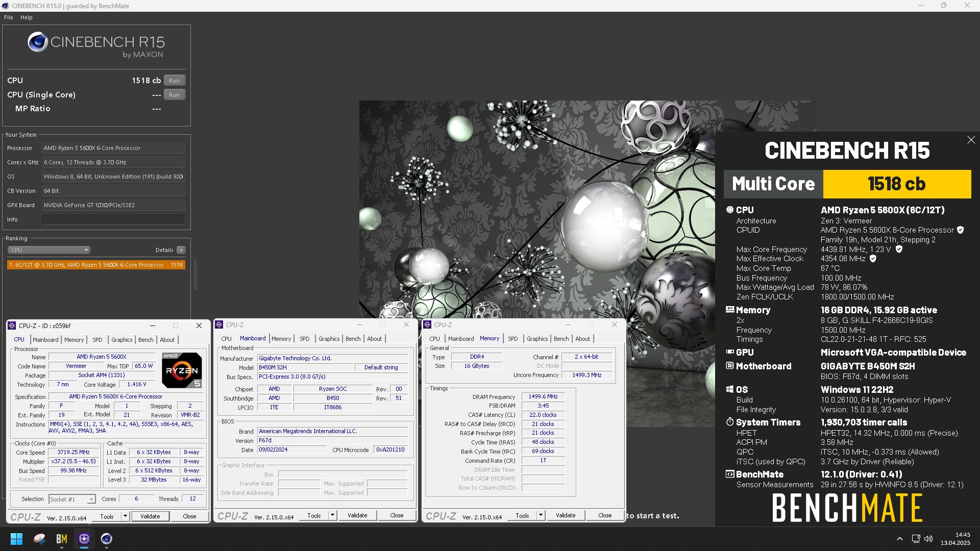Click the GPU icon in BenchMate panel
The height and width of the screenshot is (551, 980).
click(730, 352)
